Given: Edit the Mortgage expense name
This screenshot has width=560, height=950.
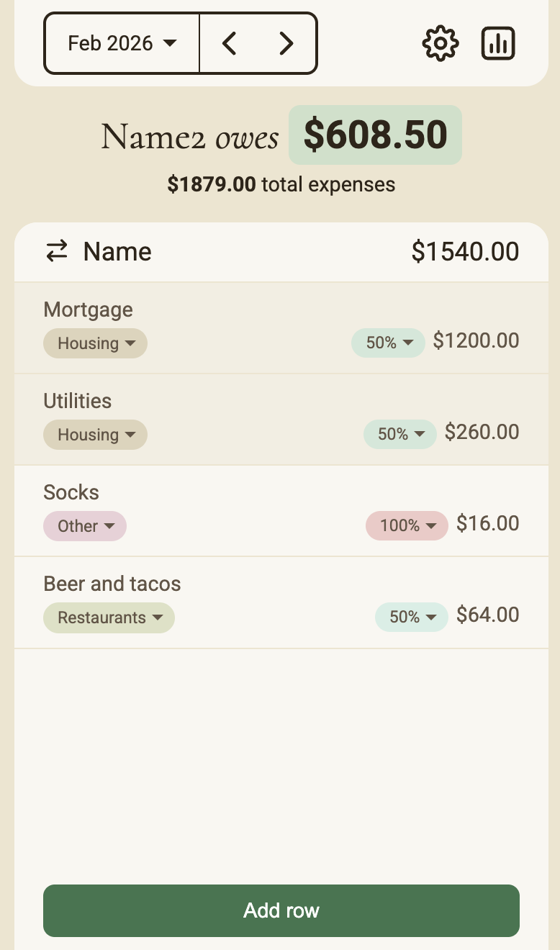Looking at the screenshot, I should pos(89,309).
